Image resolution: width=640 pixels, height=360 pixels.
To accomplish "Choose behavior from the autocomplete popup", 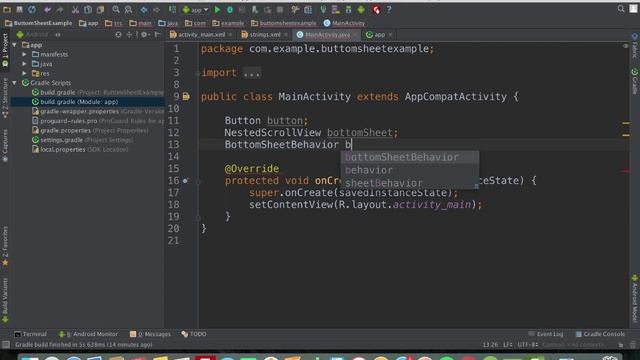I will [410, 170].
